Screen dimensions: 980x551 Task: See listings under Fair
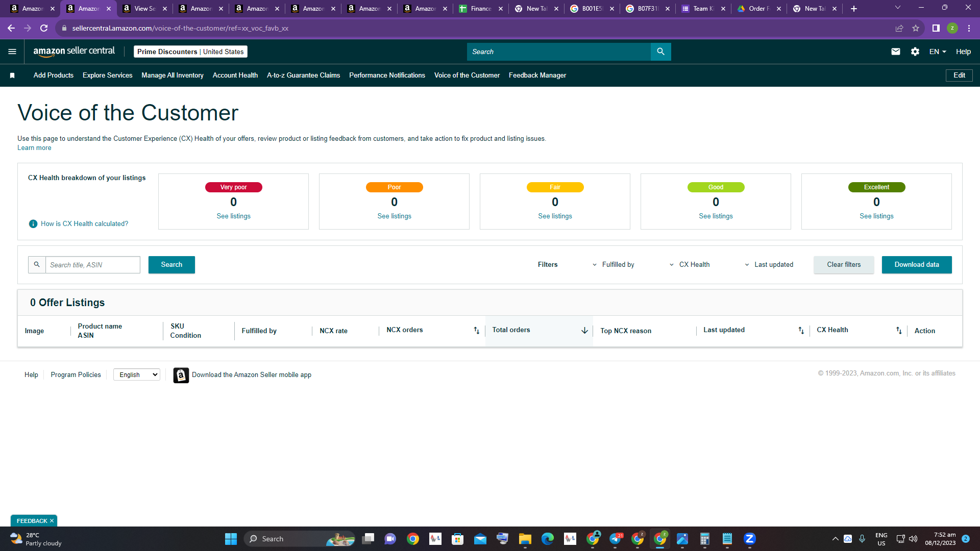[555, 216]
